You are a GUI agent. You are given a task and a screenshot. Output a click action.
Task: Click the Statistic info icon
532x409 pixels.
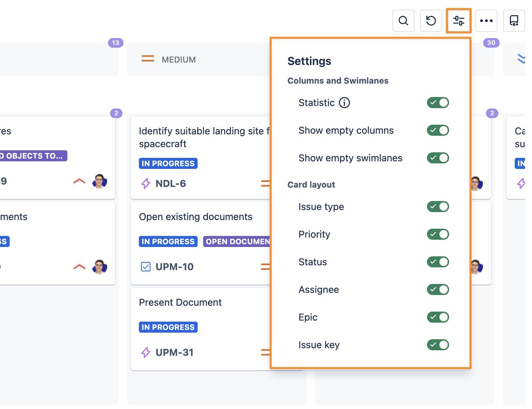[x=344, y=103]
